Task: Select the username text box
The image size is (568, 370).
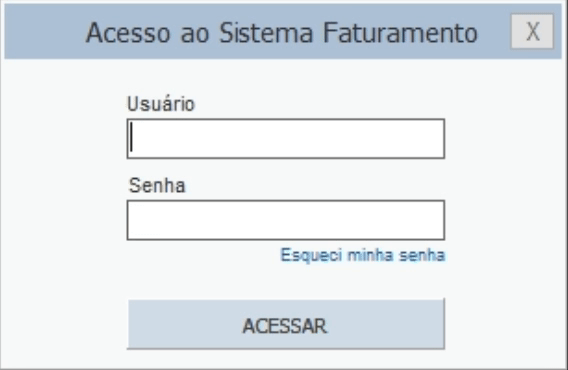Action: coord(286,138)
